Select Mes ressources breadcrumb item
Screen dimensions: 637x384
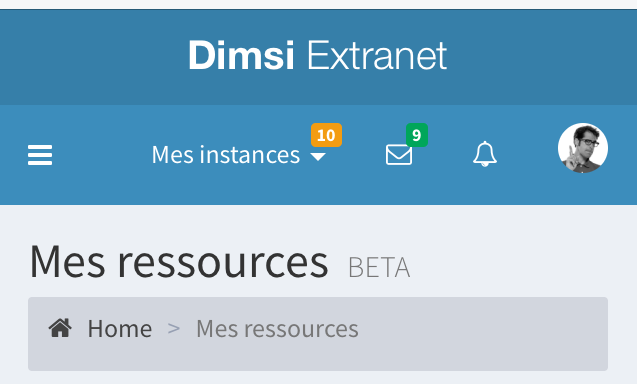(277, 328)
